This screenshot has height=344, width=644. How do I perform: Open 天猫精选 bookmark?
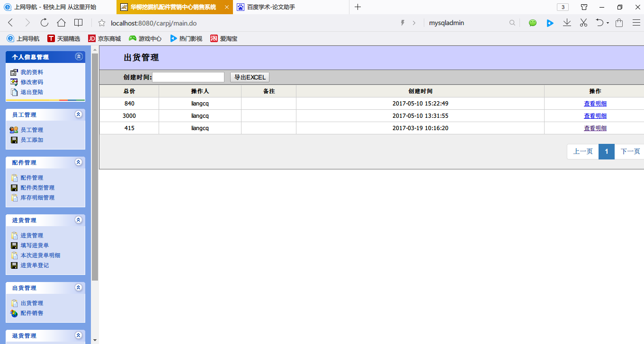click(x=64, y=39)
